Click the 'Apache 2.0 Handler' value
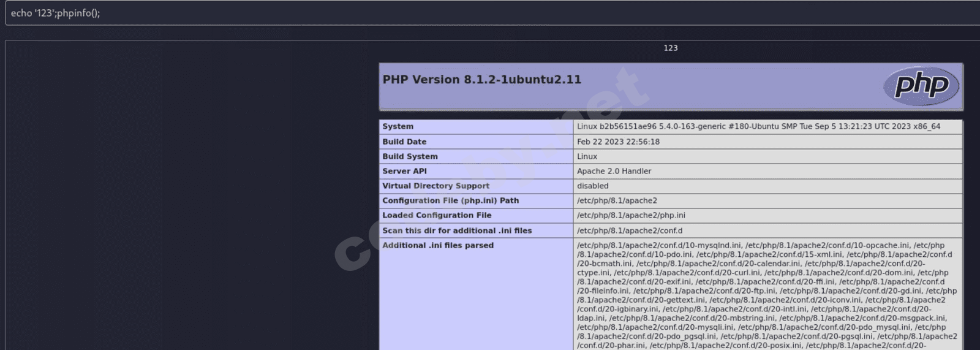This screenshot has height=350, width=980. [614, 171]
